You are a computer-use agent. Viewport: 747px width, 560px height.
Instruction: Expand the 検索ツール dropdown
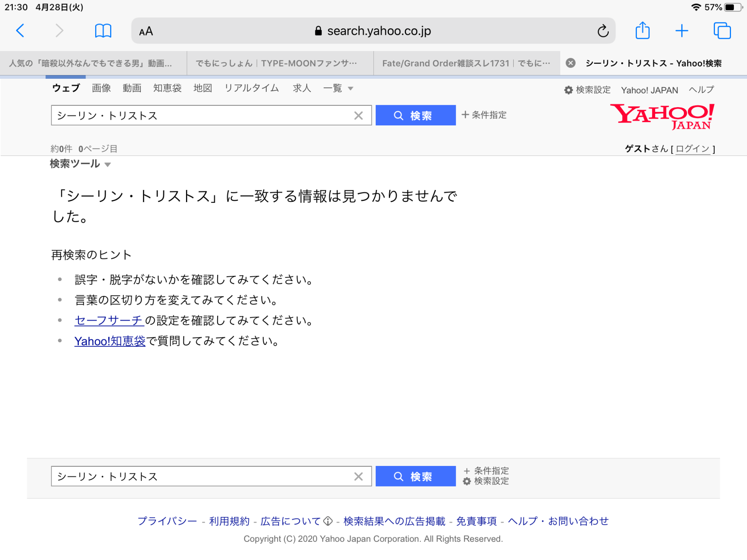tap(80, 164)
